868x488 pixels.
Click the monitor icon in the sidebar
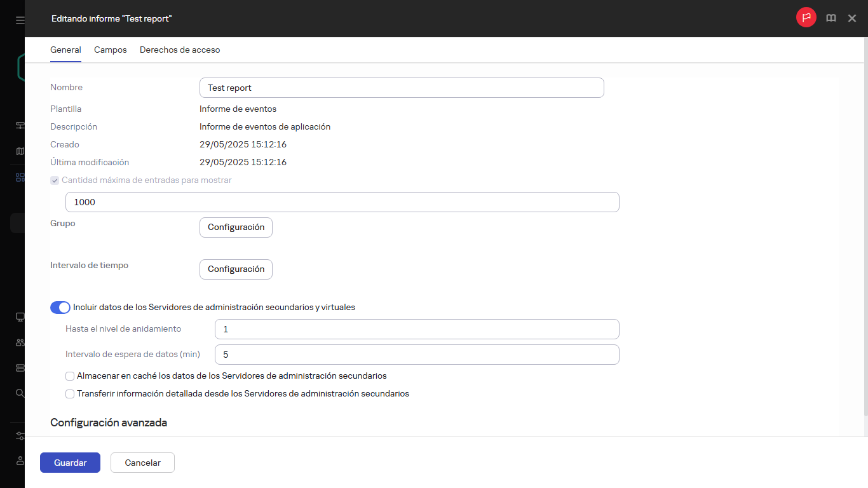(x=20, y=317)
